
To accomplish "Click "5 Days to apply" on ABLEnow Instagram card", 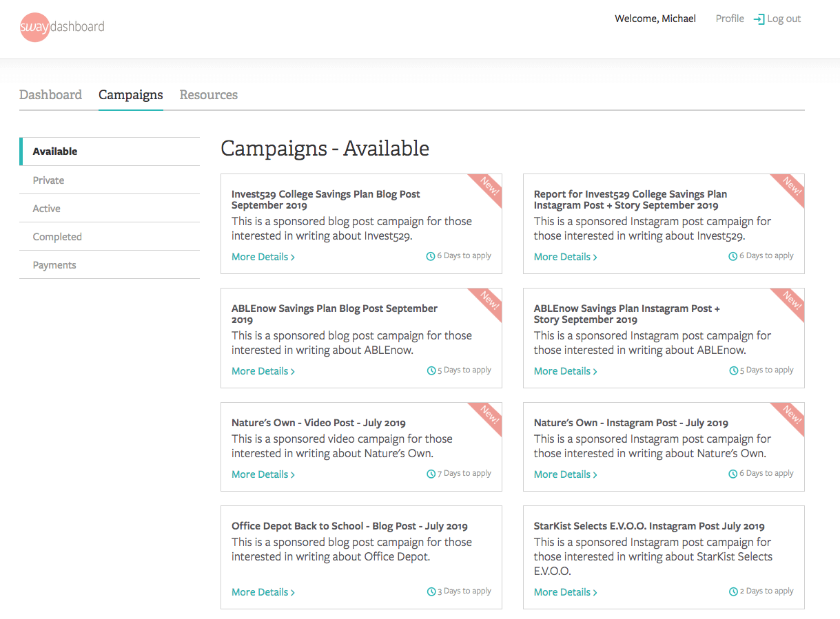I will point(766,370).
